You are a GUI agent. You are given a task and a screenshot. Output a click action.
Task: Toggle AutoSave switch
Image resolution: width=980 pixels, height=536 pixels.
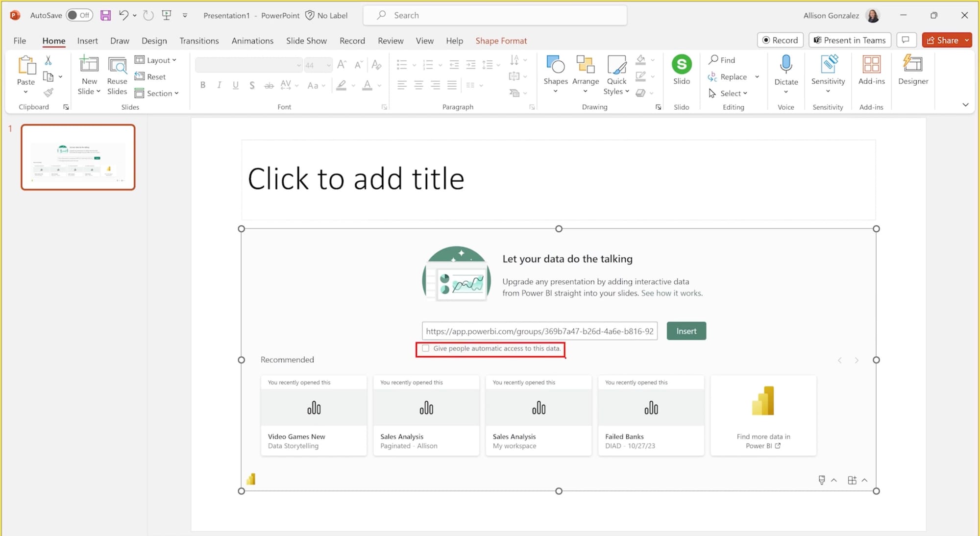click(79, 15)
